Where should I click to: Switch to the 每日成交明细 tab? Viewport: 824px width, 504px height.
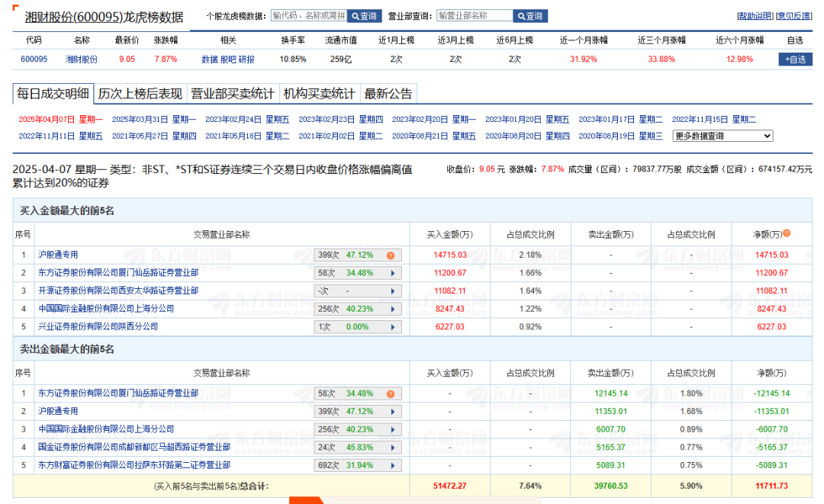pyautogui.click(x=53, y=94)
